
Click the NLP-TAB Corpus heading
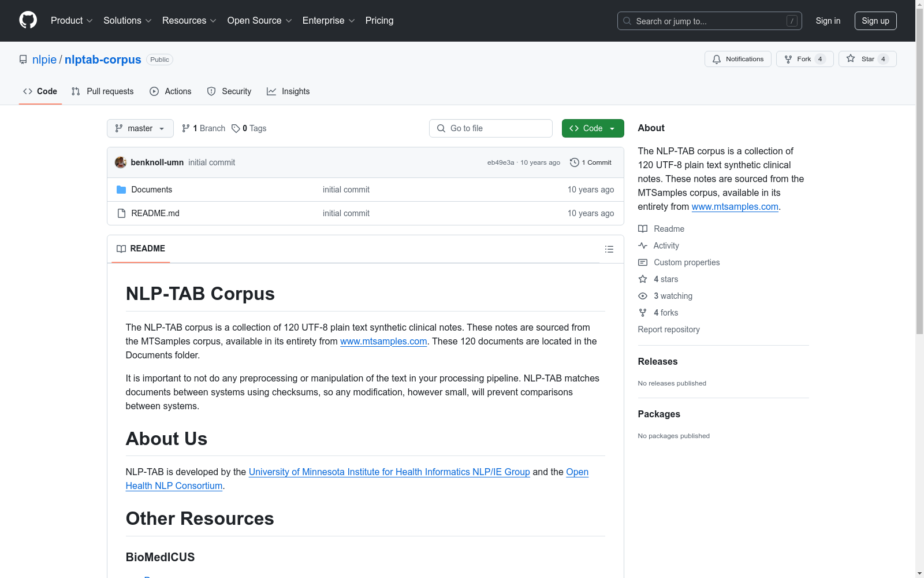pos(200,294)
